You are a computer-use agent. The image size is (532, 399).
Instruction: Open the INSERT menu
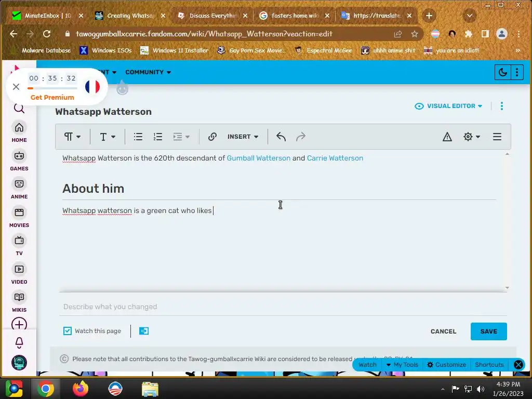tap(243, 137)
